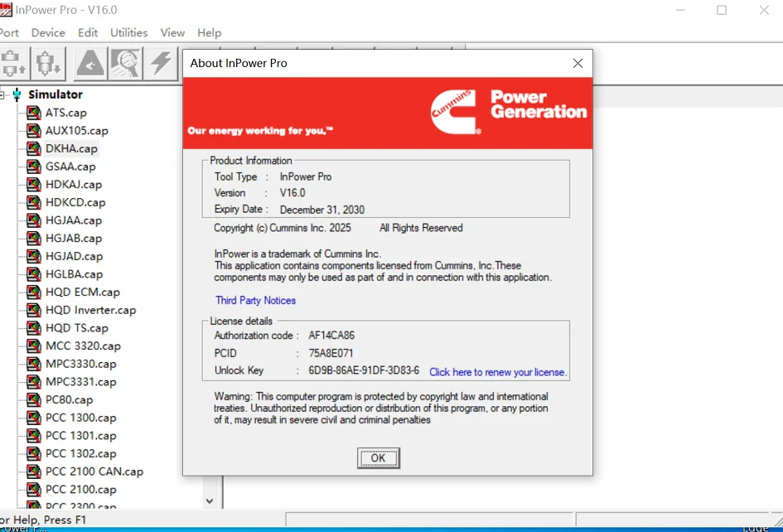Select DKHA.cap in the tree
This screenshot has width=783, height=532.
71,148
